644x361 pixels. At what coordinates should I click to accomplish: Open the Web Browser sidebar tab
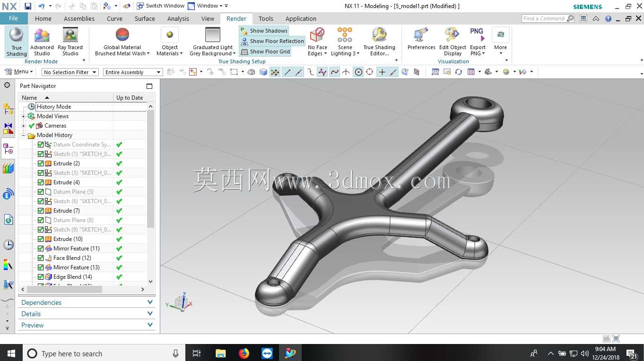pyautogui.click(x=8, y=219)
